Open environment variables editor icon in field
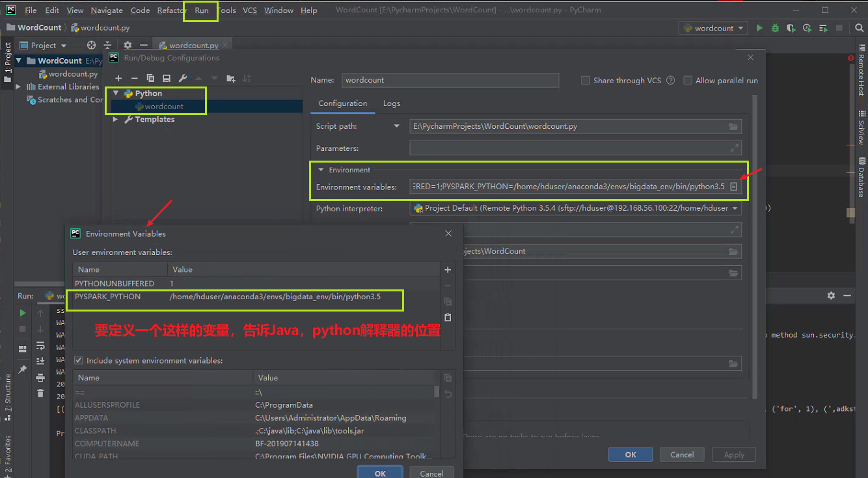 coord(733,187)
